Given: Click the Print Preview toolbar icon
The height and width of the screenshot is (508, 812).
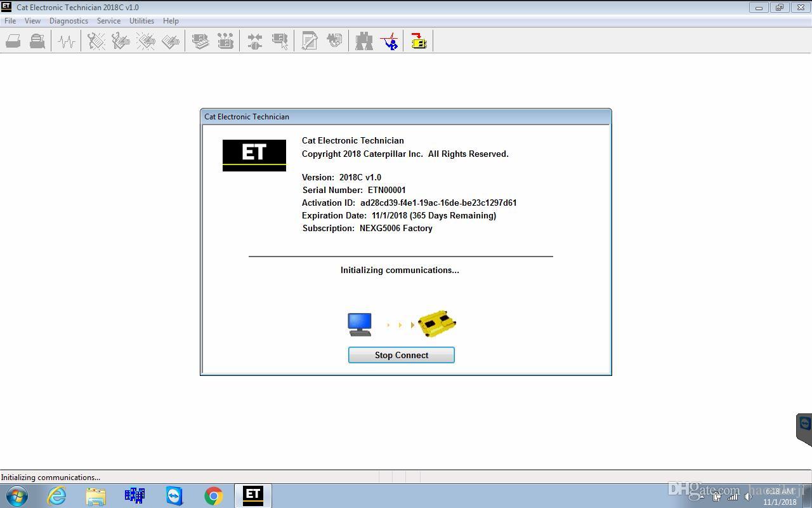Looking at the screenshot, I should (37, 42).
